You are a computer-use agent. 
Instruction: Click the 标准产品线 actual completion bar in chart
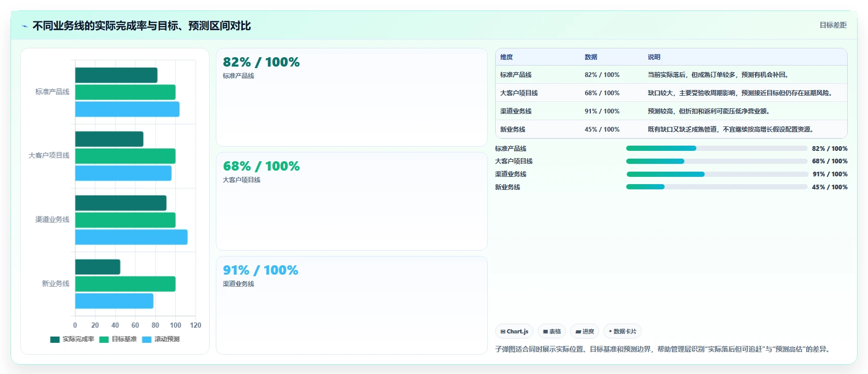(116, 75)
